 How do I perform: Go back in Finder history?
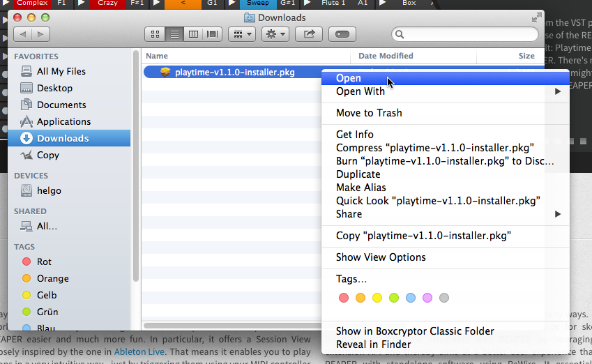(x=22, y=34)
